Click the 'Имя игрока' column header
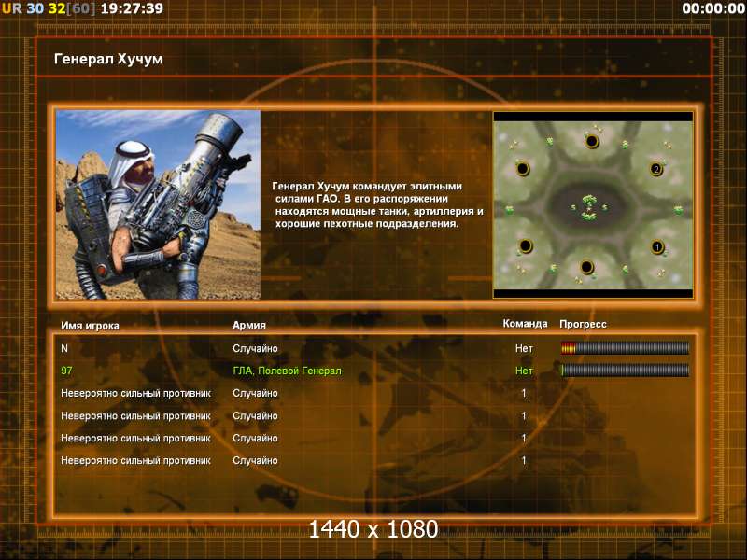The width and height of the screenshot is (747, 560). (90, 326)
